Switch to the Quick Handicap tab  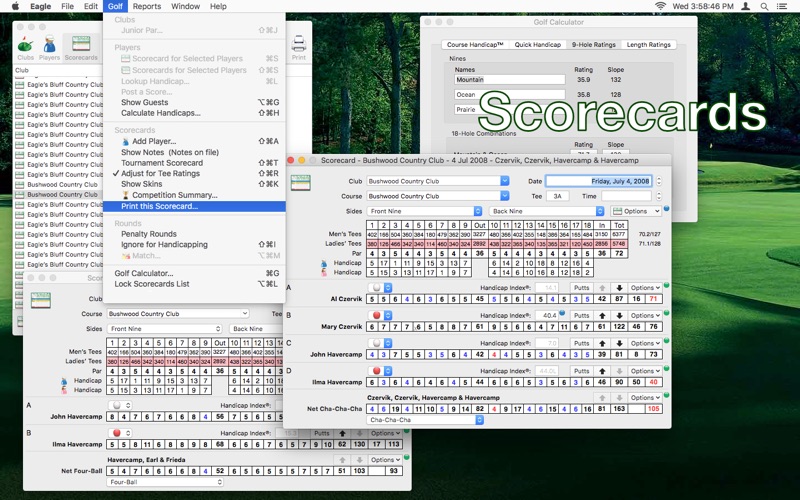point(537,45)
